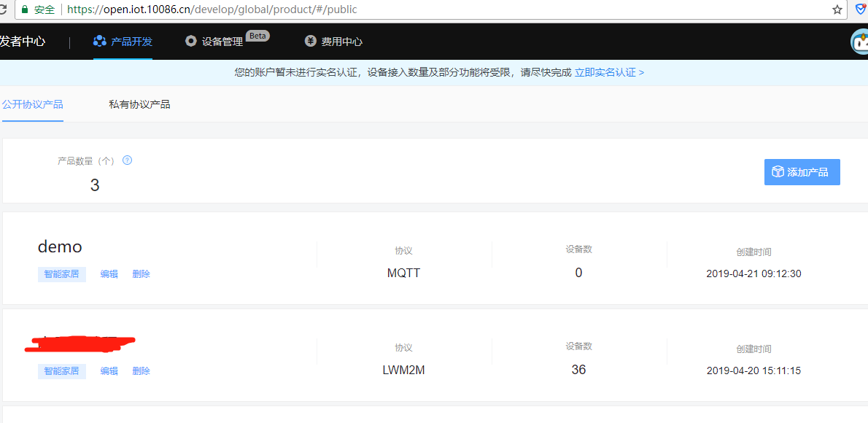Image resolution: width=868 pixels, height=423 pixels.
Task: Click creation time 2019-04-20 15:11:15
Action: 754,370
